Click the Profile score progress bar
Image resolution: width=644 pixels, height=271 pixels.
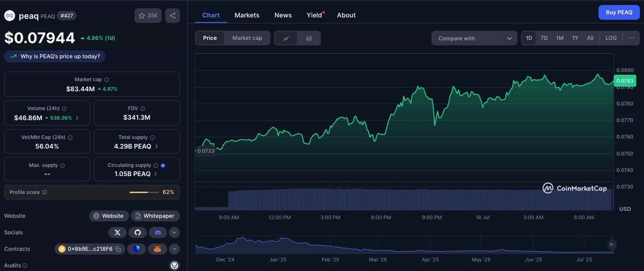(x=144, y=192)
